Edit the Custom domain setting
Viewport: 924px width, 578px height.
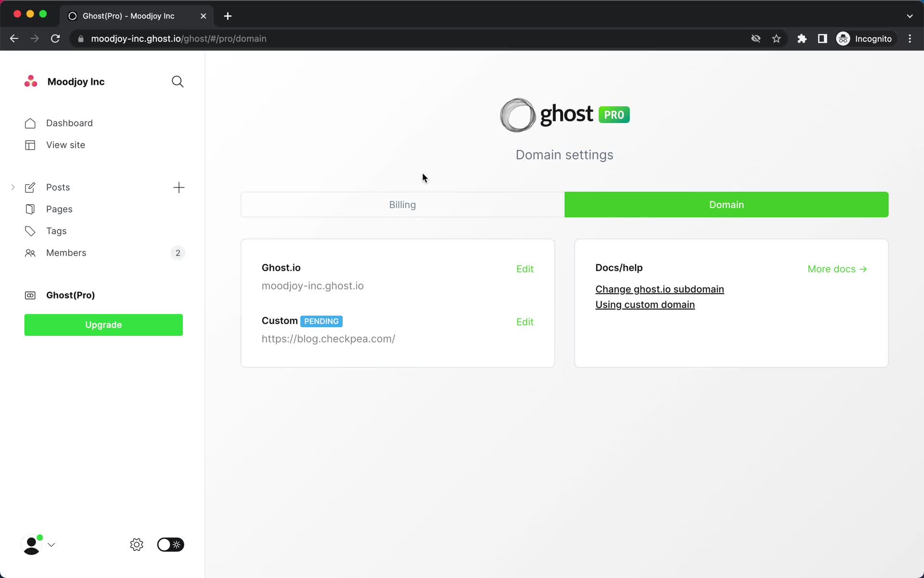(525, 322)
